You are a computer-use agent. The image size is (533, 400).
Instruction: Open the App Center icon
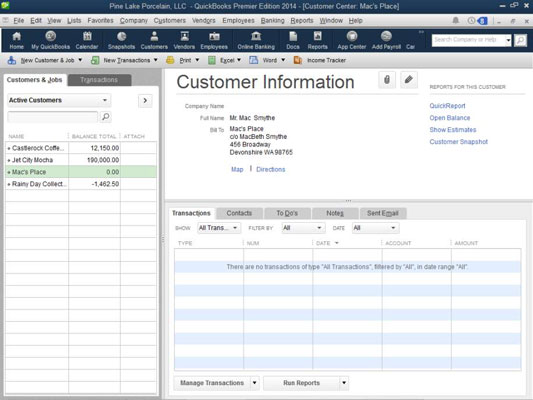(351, 40)
